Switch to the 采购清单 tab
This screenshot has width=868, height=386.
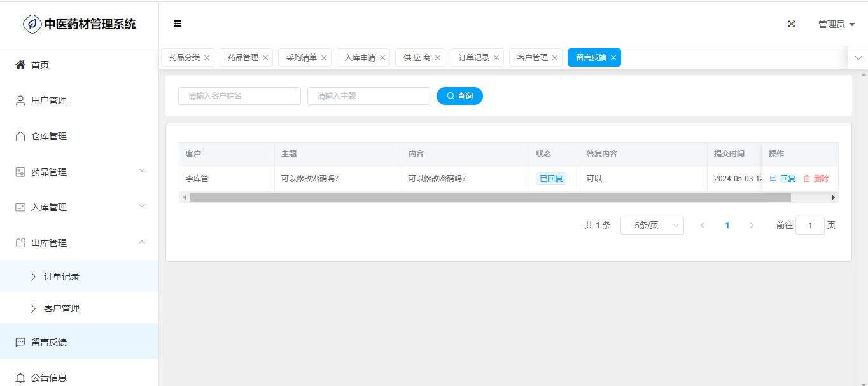301,58
